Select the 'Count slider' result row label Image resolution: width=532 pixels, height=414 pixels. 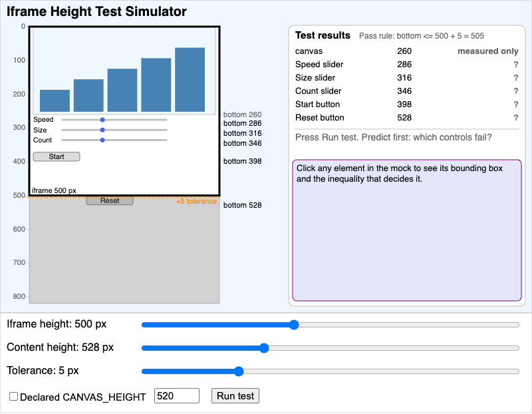pos(319,91)
